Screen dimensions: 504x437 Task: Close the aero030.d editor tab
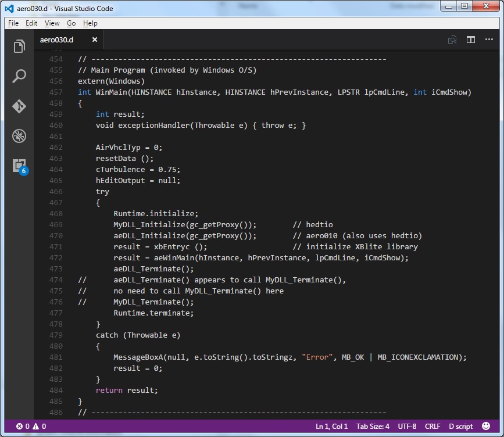pyautogui.click(x=95, y=40)
